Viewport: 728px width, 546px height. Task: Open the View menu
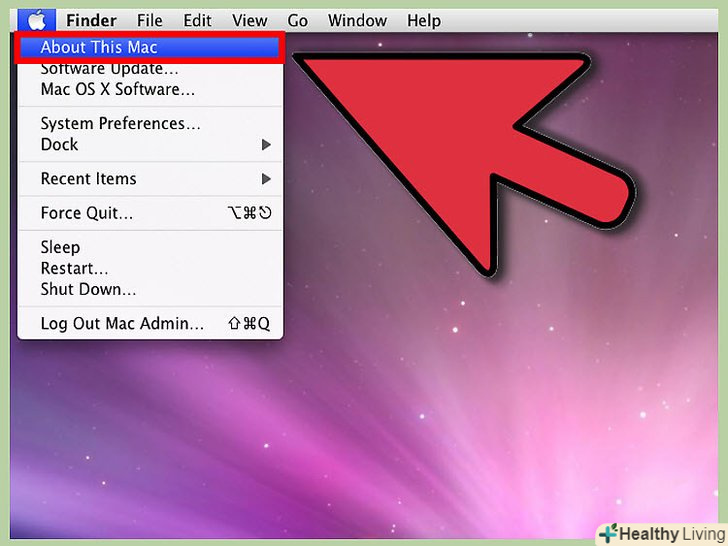click(x=250, y=20)
